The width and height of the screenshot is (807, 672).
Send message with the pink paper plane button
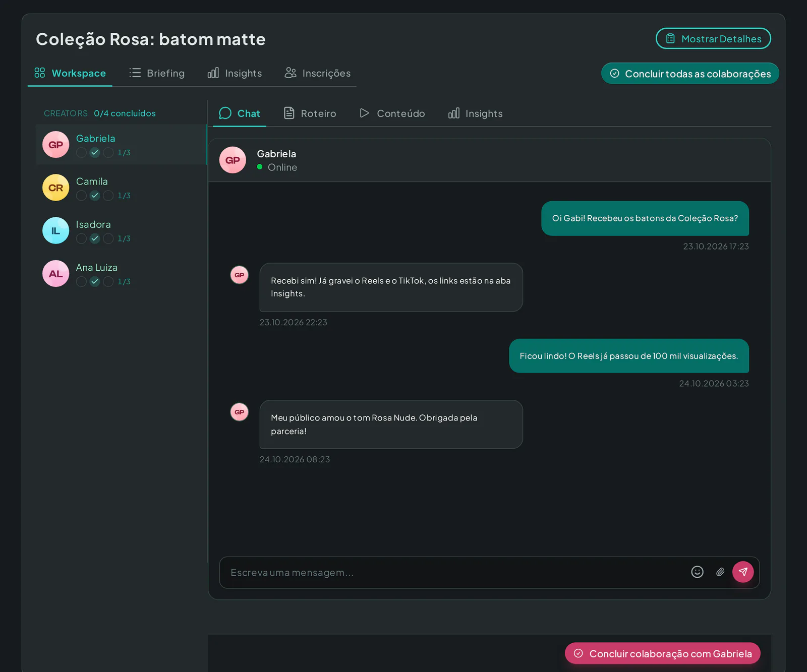coord(743,572)
